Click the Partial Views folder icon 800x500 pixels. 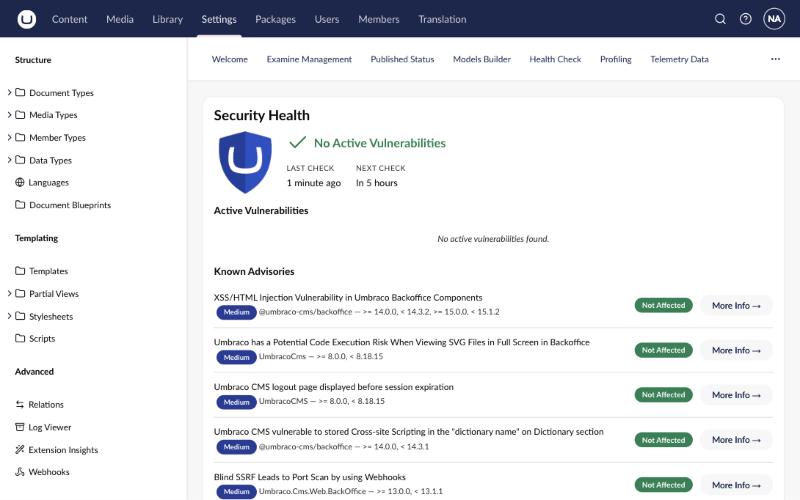(x=20, y=293)
